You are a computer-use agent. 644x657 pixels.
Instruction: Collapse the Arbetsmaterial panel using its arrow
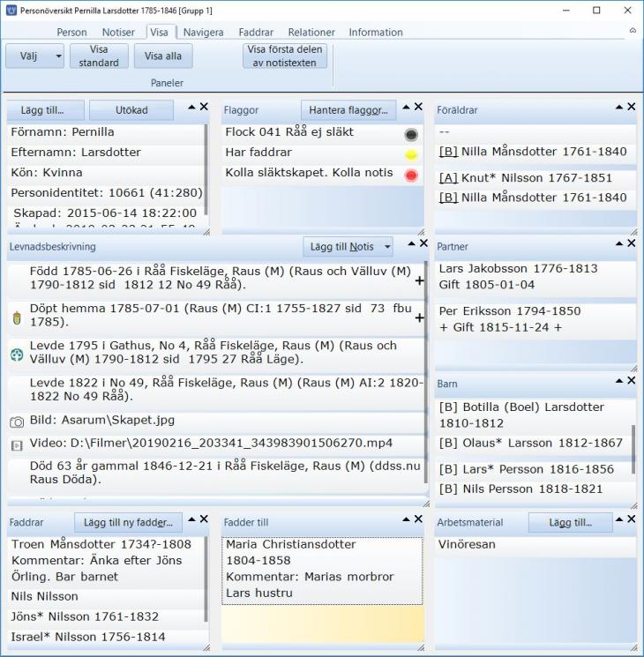[619, 519]
